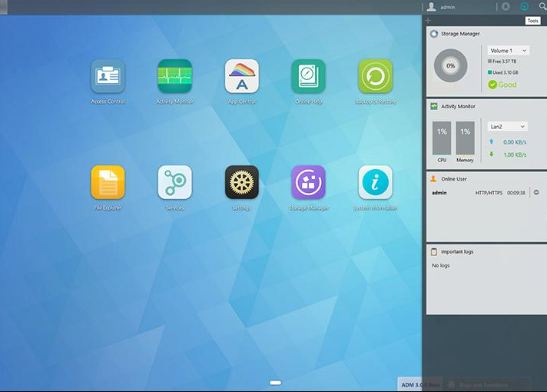Screen dimensions: 547x392
Task: Open App Central
Action: pyautogui.click(x=242, y=76)
